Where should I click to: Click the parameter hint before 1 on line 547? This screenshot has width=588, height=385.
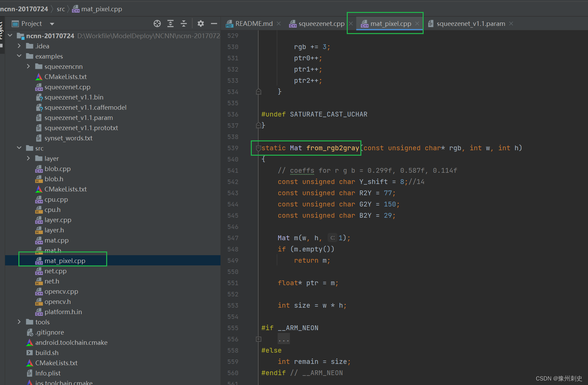[332, 238]
